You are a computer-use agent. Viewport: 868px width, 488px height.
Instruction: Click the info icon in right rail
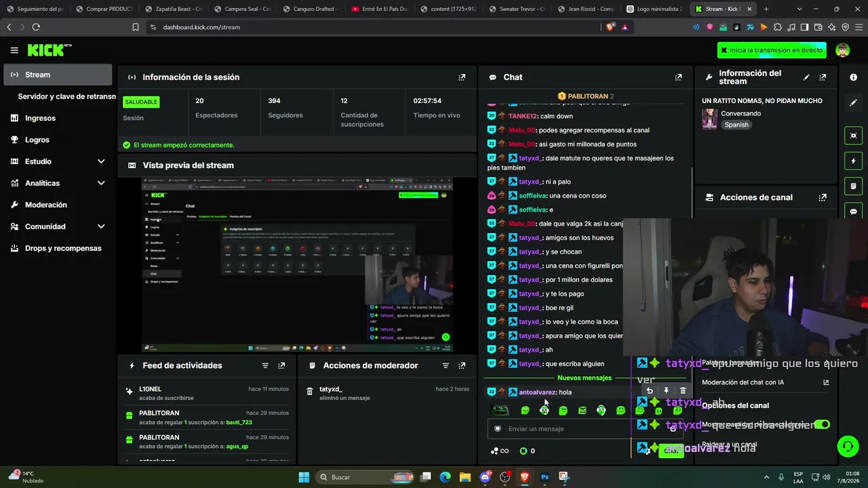click(853, 77)
